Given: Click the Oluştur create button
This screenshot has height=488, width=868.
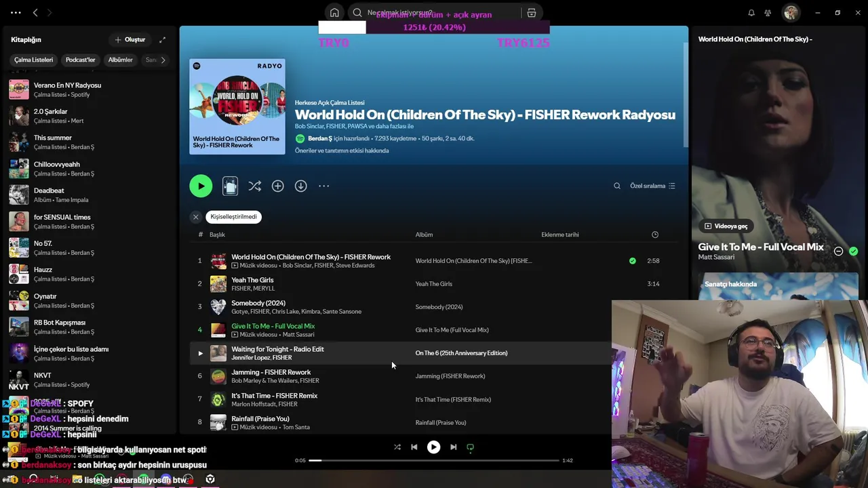Looking at the screenshot, I should (x=130, y=39).
